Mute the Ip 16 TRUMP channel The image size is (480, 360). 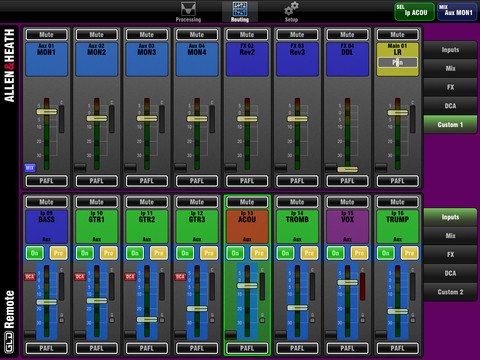[397, 202]
